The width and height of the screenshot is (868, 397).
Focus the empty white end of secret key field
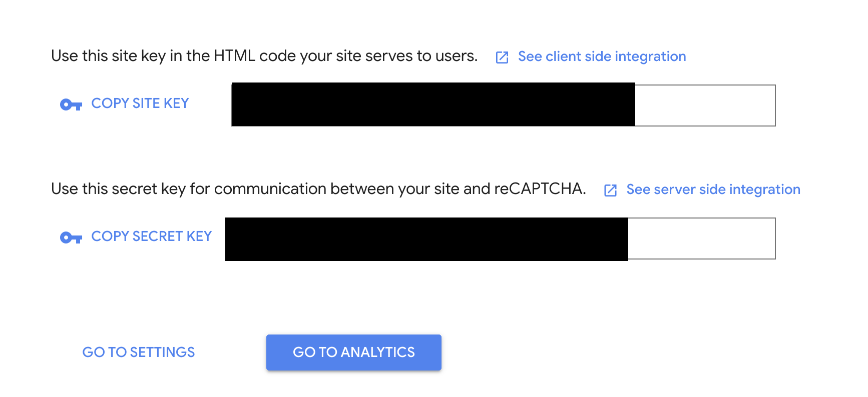click(x=701, y=238)
